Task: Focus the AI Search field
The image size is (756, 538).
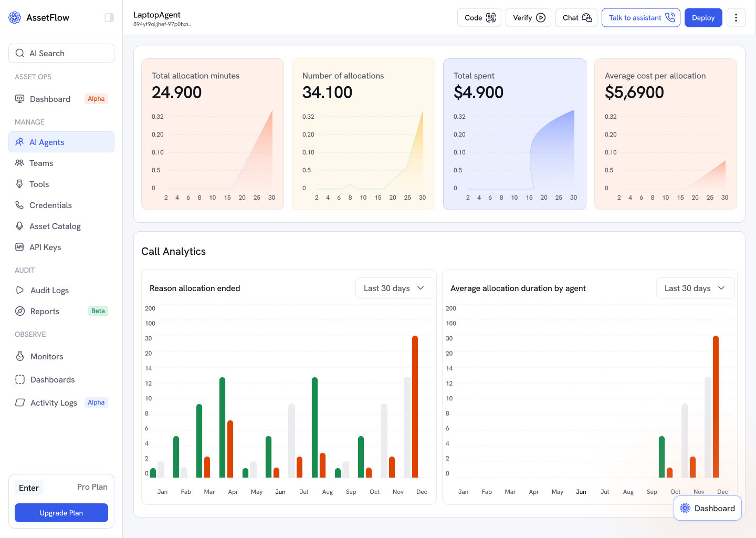Action: tap(61, 53)
